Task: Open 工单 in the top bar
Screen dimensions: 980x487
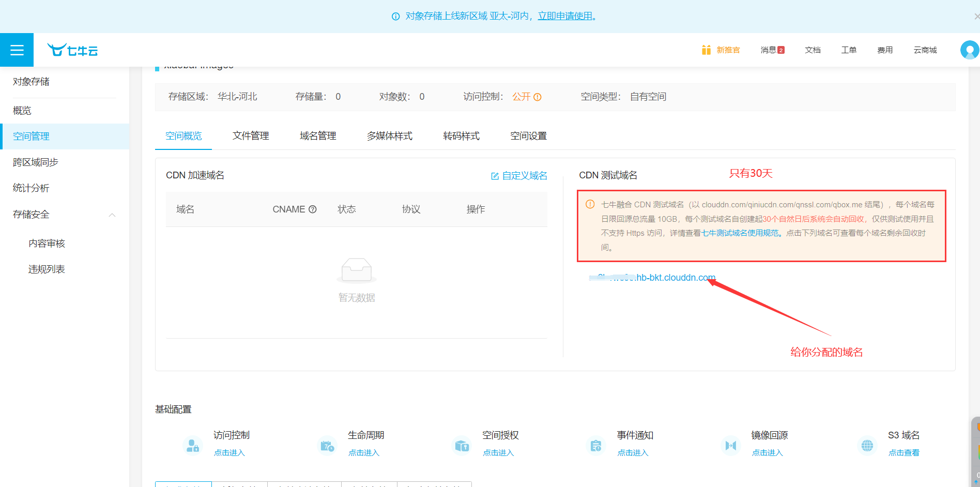Action: pyautogui.click(x=849, y=50)
